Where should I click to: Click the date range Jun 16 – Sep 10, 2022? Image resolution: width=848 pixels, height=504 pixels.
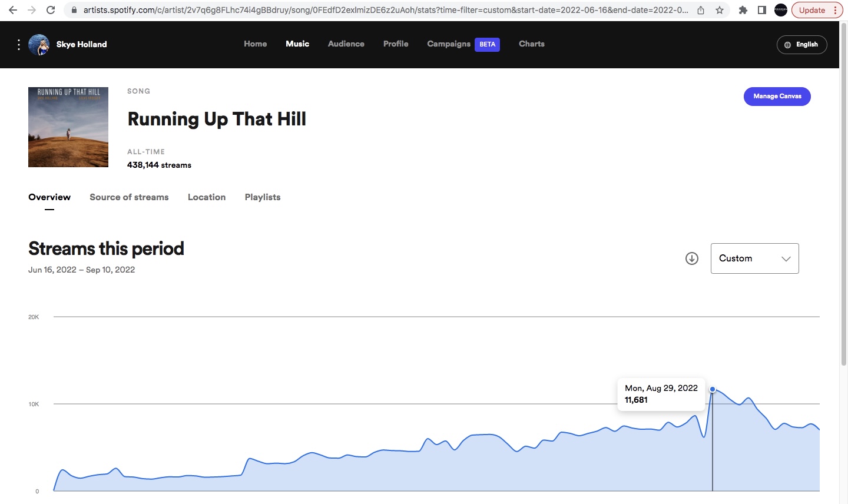(82, 270)
